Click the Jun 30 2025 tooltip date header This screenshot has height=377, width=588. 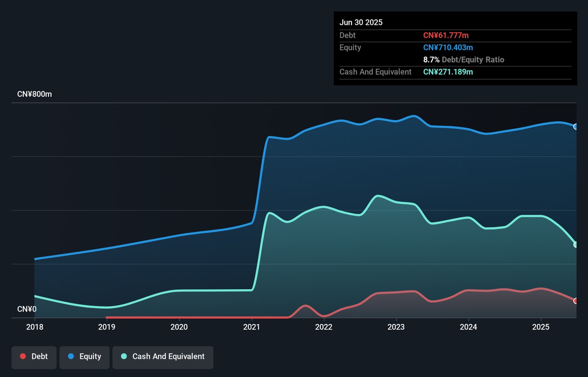click(x=361, y=22)
